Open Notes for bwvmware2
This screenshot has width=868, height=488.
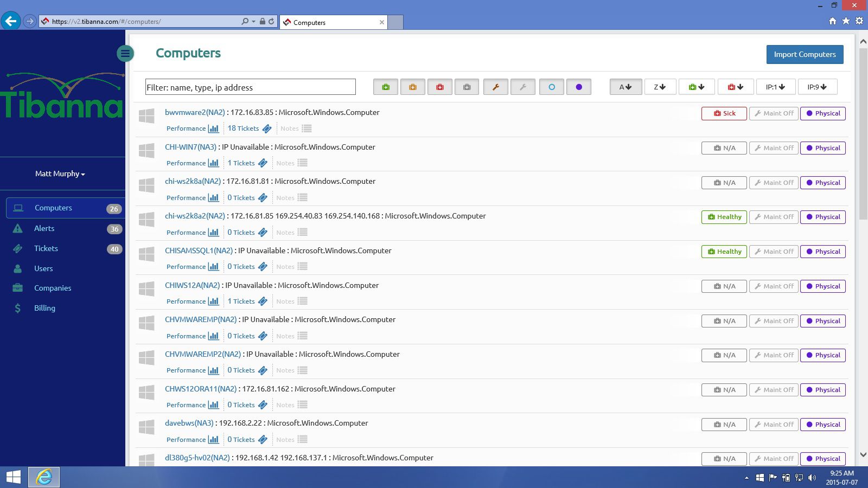pyautogui.click(x=296, y=129)
